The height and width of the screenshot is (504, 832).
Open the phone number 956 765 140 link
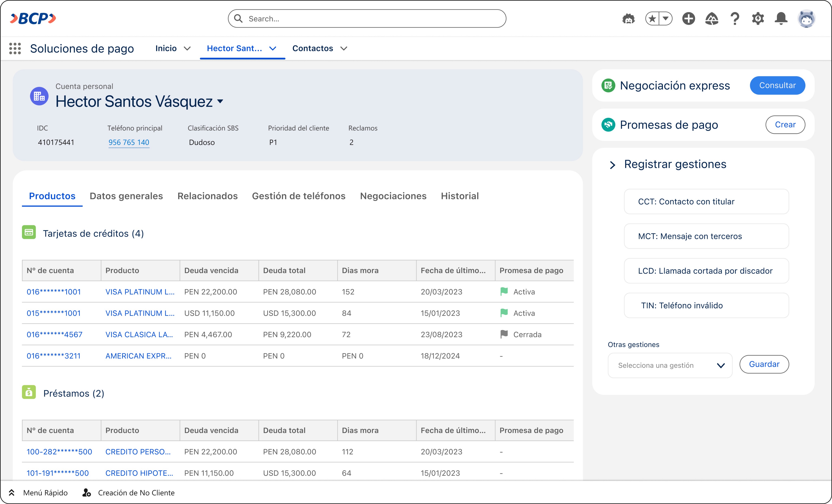129,142
